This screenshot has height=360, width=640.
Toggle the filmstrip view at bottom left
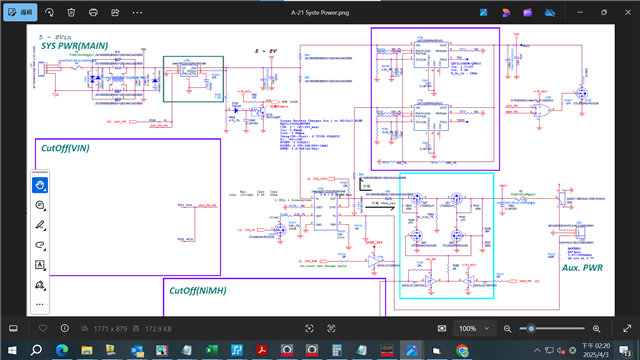click(13, 329)
